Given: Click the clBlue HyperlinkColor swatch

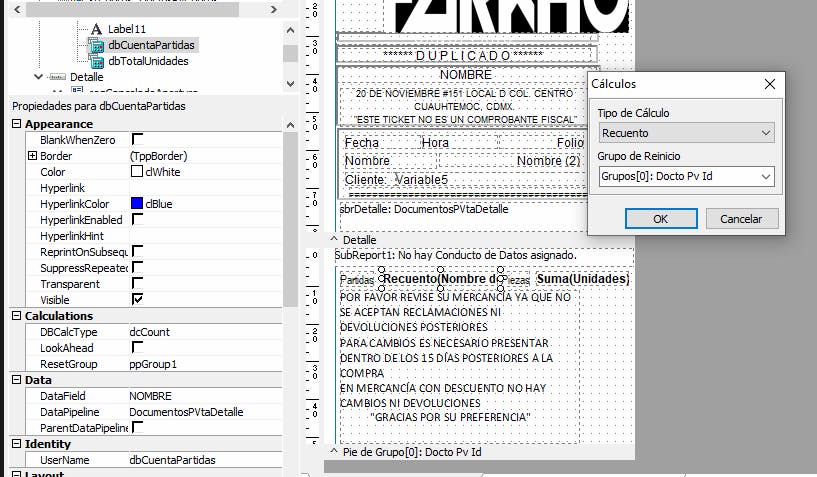Looking at the screenshot, I should [x=137, y=203].
